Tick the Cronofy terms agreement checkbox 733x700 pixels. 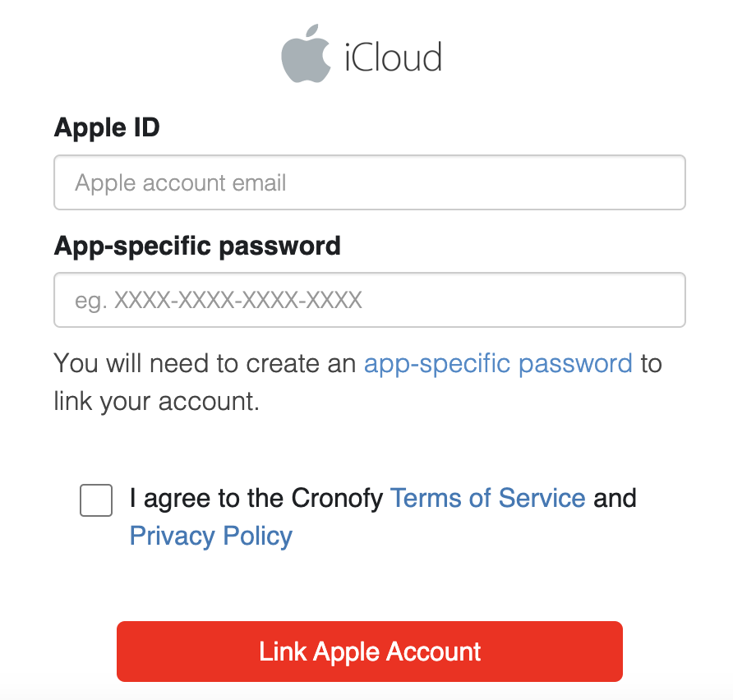96,500
